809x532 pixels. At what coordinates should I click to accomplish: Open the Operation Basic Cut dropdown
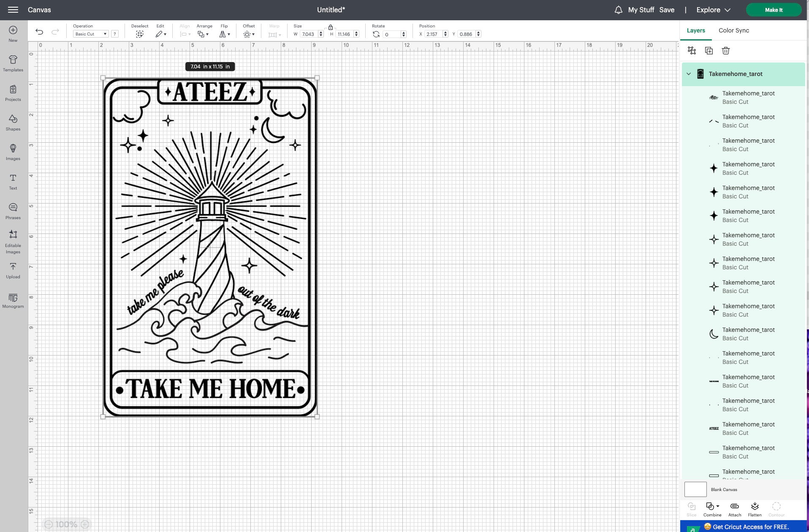pos(91,34)
